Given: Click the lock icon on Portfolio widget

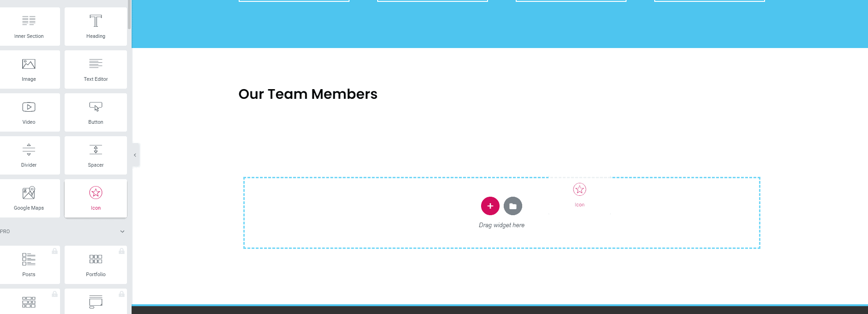Looking at the screenshot, I should click(x=121, y=251).
